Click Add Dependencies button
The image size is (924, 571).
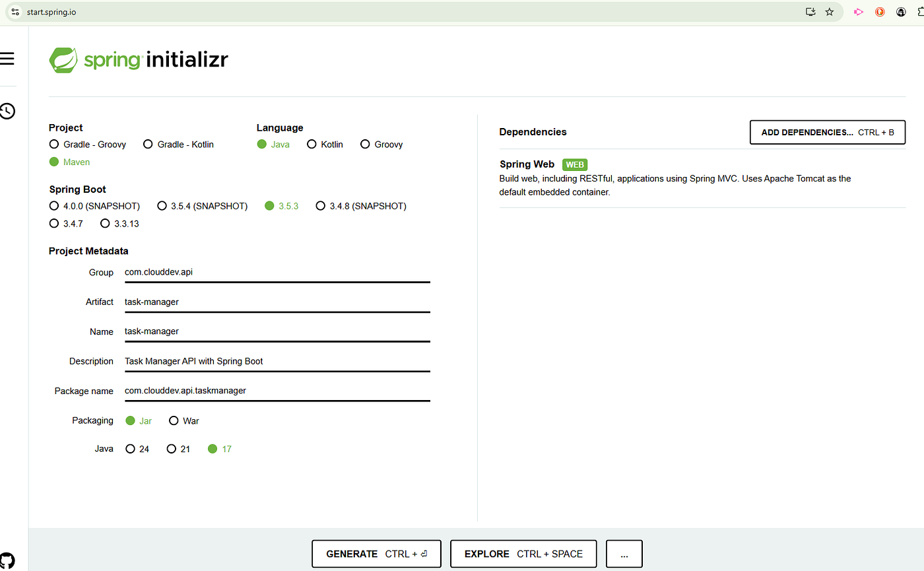point(828,132)
